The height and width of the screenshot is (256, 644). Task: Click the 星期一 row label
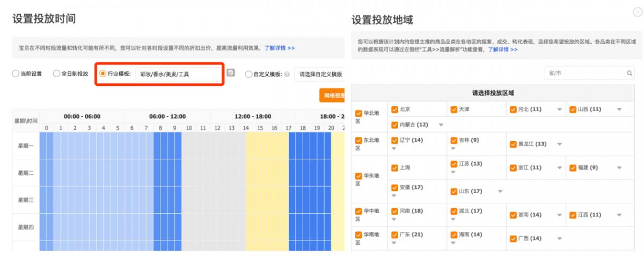click(x=26, y=145)
